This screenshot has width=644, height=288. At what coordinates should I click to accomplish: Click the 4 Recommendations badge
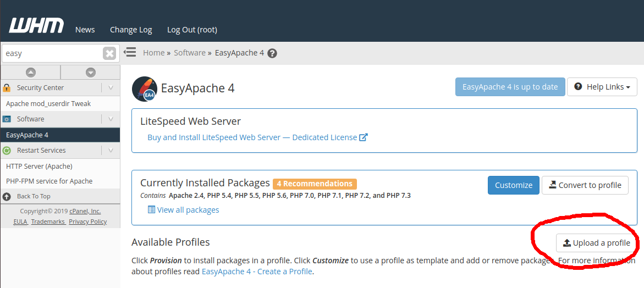pyautogui.click(x=315, y=184)
